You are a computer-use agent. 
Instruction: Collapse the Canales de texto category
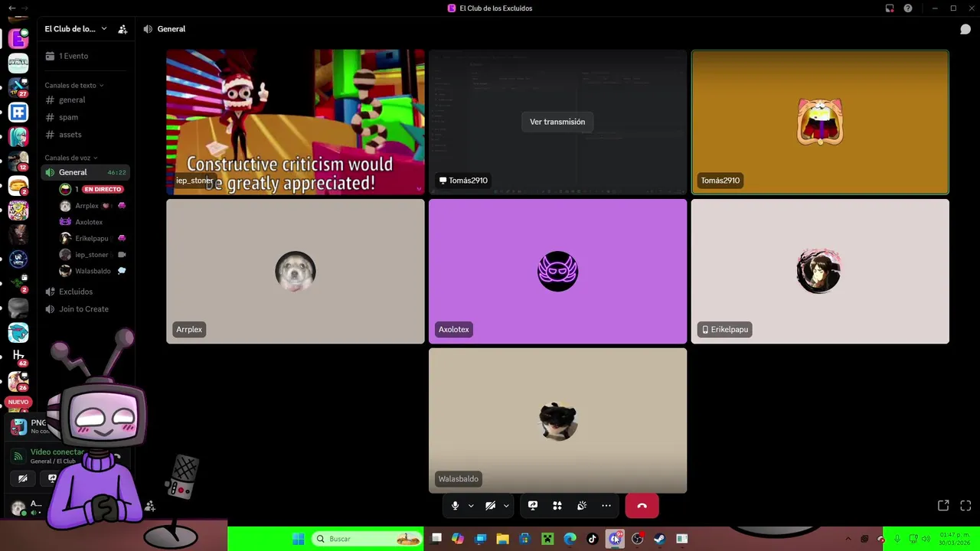pos(73,86)
